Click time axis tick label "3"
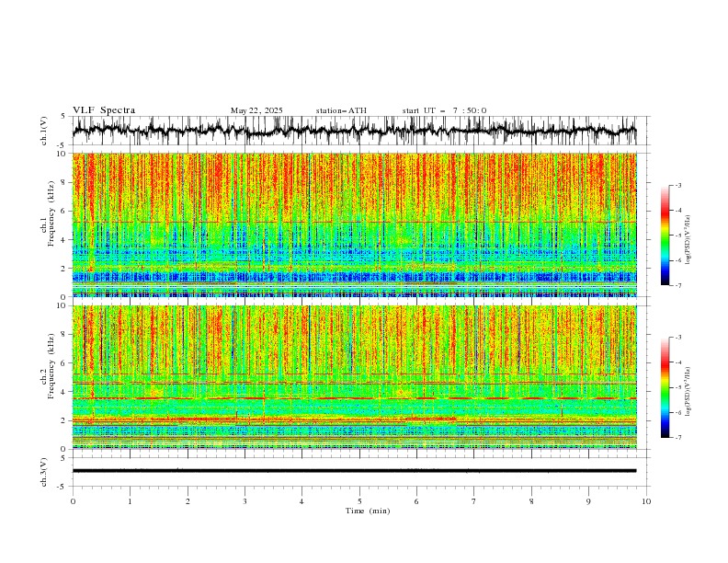Image resolution: width=728 pixels, height=563 pixels. point(245,501)
